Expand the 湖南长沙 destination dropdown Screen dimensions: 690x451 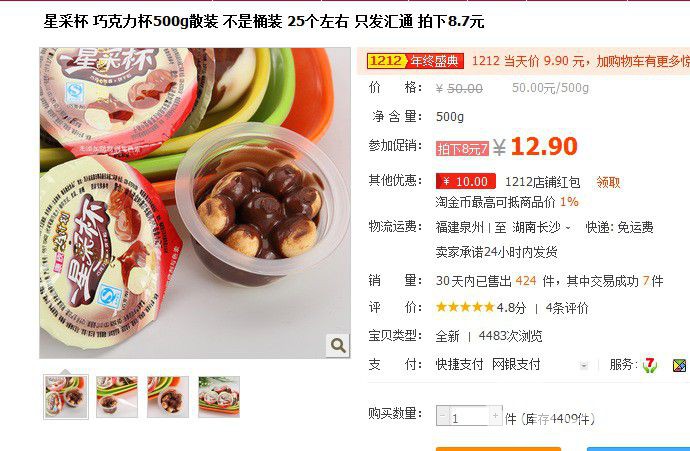[568, 228]
